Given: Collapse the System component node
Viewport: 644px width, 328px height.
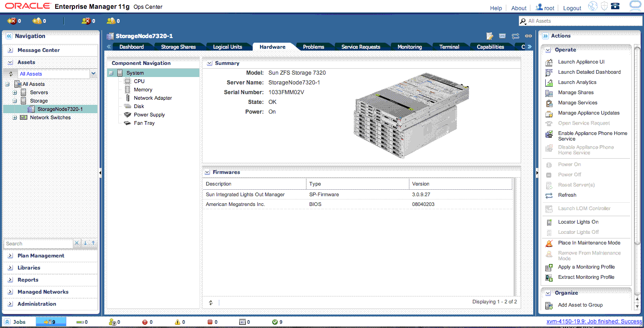Looking at the screenshot, I should [111, 73].
